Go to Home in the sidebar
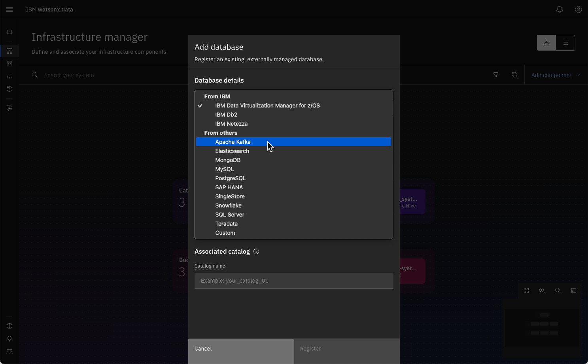588x364 pixels. pos(9,32)
